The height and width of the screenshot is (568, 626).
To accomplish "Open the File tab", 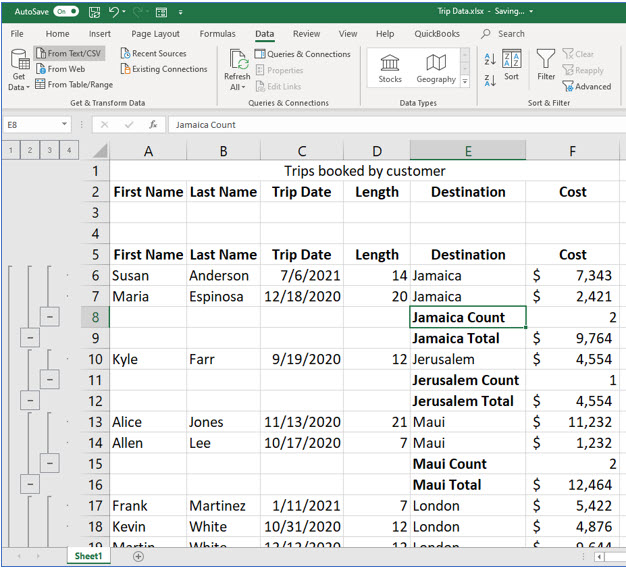I will coord(17,34).
